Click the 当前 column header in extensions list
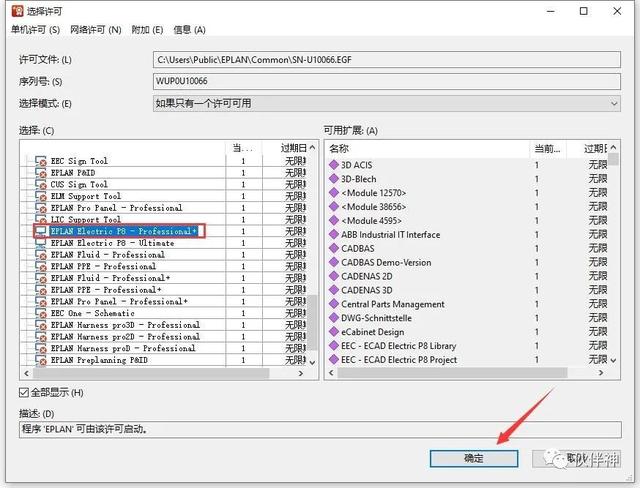Screen dimensions: 640x488 (548, 149)
